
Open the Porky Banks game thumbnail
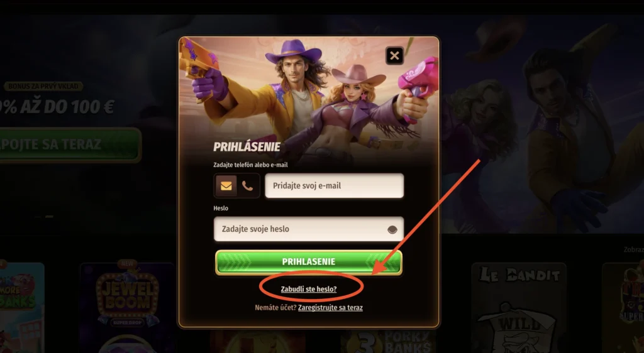[x=388, y=341]
